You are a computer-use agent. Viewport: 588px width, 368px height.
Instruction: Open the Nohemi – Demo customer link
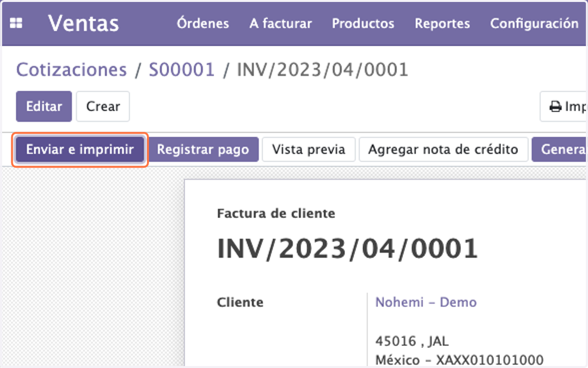point(426,302)
